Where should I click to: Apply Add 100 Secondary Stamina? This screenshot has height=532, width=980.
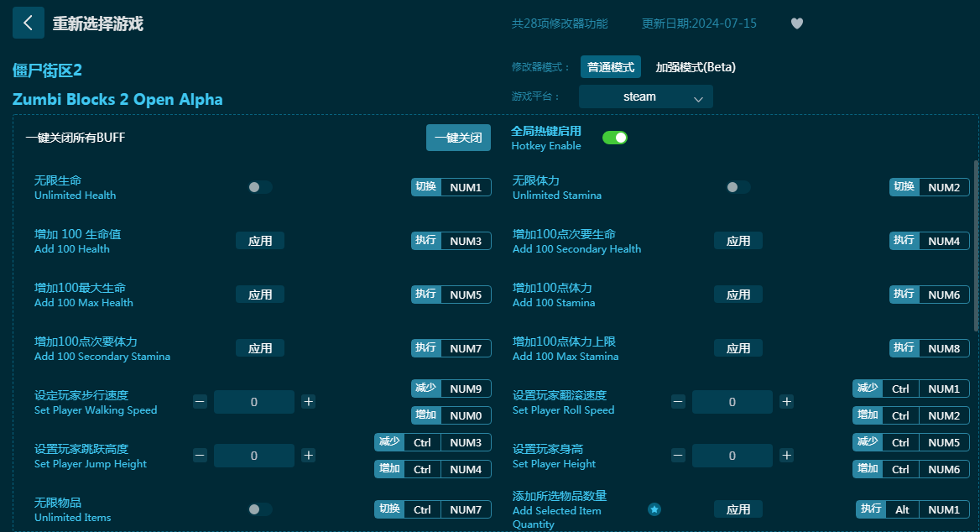[x=260, y=348]
